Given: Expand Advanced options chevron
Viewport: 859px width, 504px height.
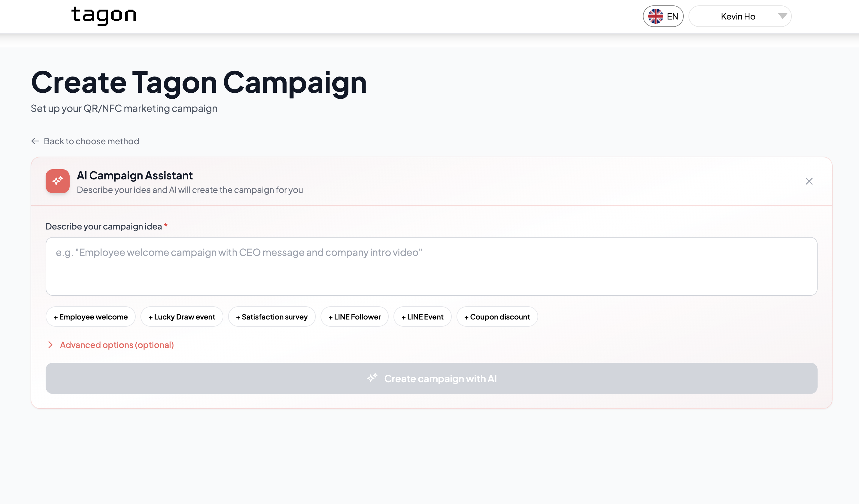Looking at the screenshot, I should pyautogui.click(x=50, y=345).
